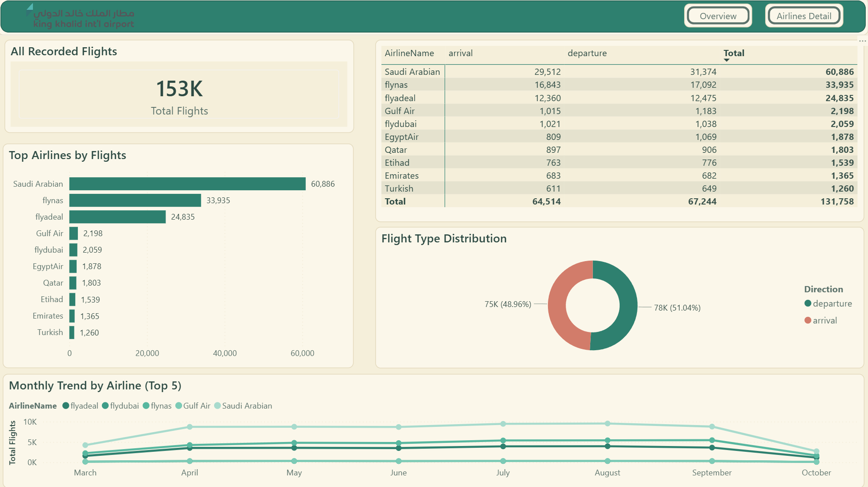This screenshot has width=868, height=487.
Task: Click the 153K Total Flights card
Action: (179, 94)
